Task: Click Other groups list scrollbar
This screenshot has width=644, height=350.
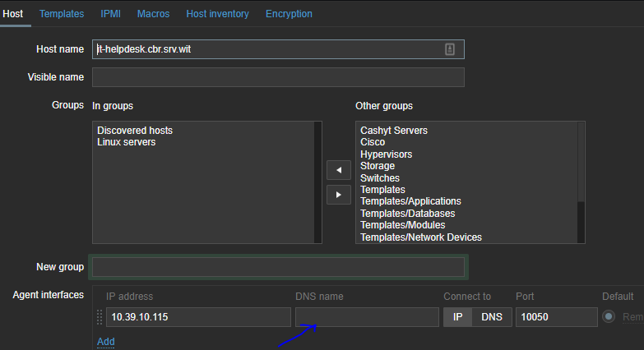Action: pos(581,182)
